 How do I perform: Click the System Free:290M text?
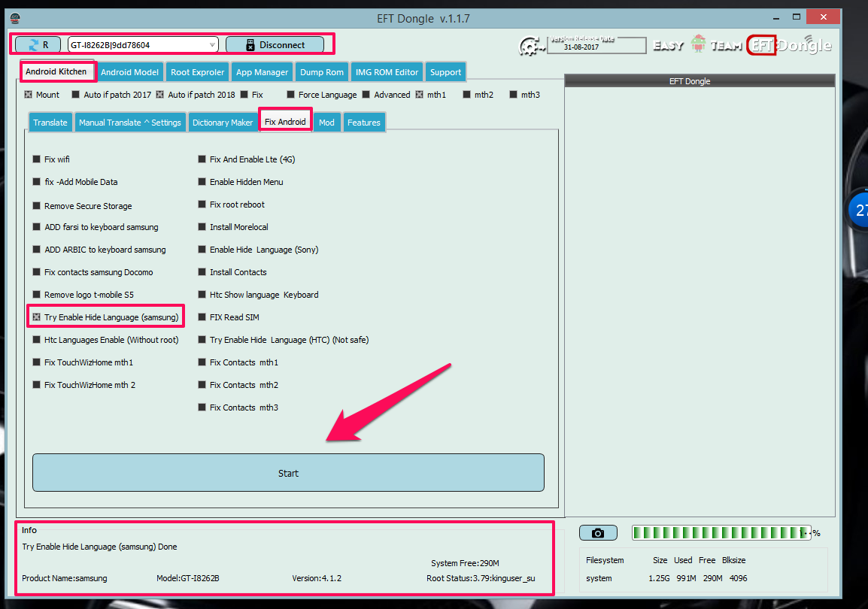coord(465,563)
